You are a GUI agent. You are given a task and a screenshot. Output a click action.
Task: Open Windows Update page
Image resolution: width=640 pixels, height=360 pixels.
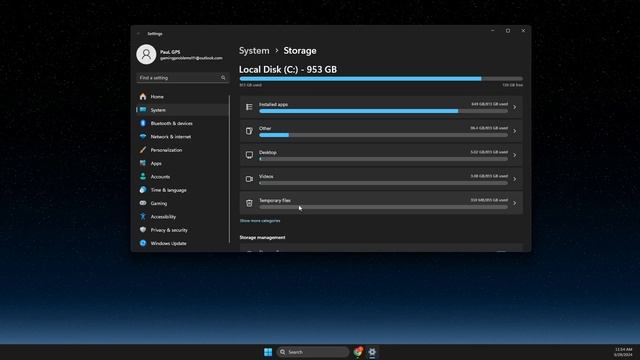click(182, 243)
